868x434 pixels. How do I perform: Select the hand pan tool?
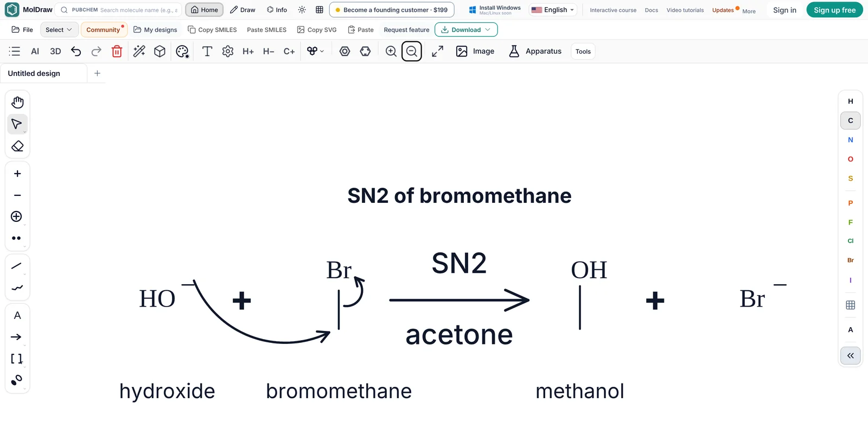(x=17, y=102)
